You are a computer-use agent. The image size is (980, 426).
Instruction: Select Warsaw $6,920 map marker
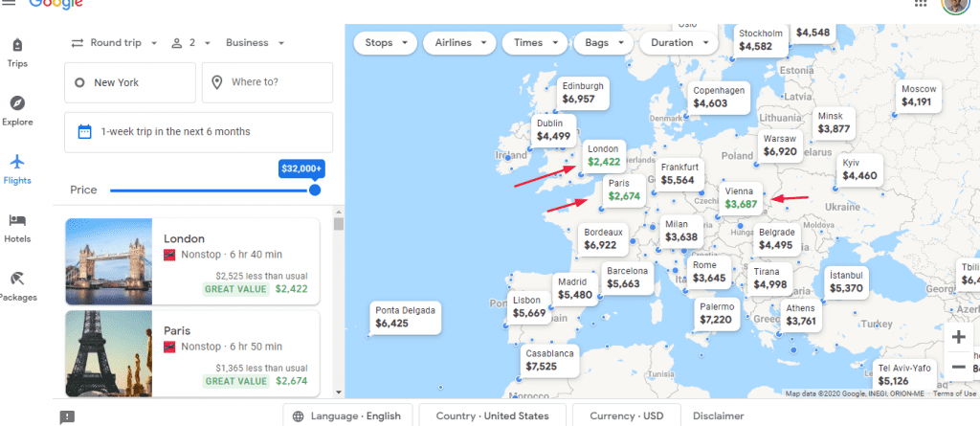pos(780,146)
